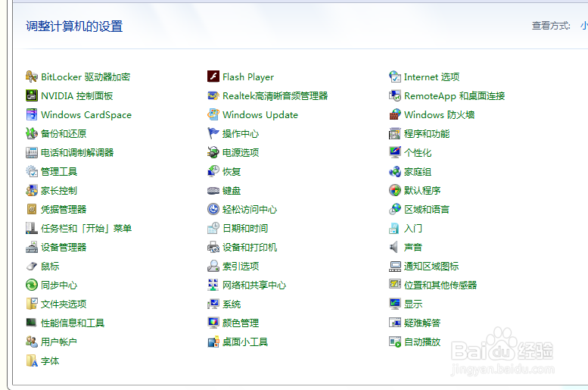Open the 鼠标 link
588x390 pixels.
click(50, 266)
